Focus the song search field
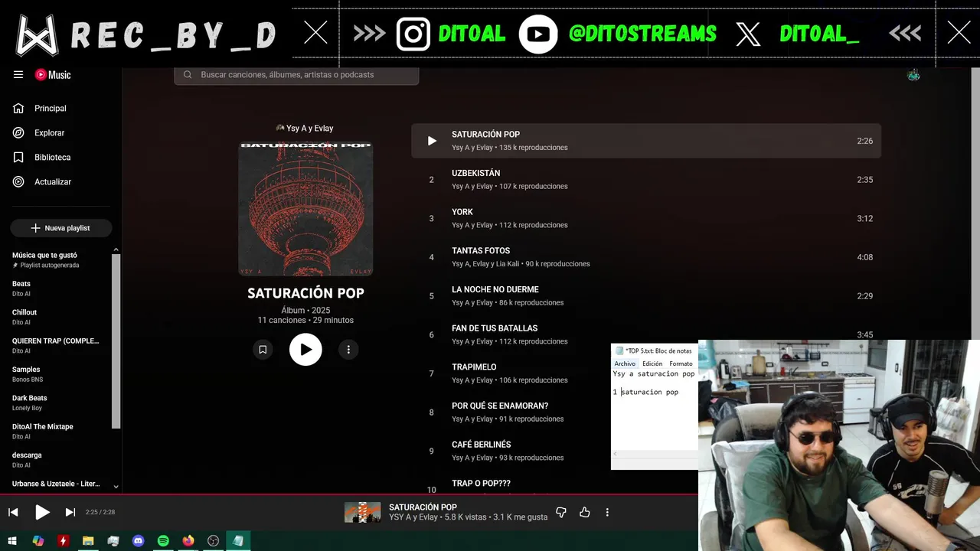 point(296,75)
